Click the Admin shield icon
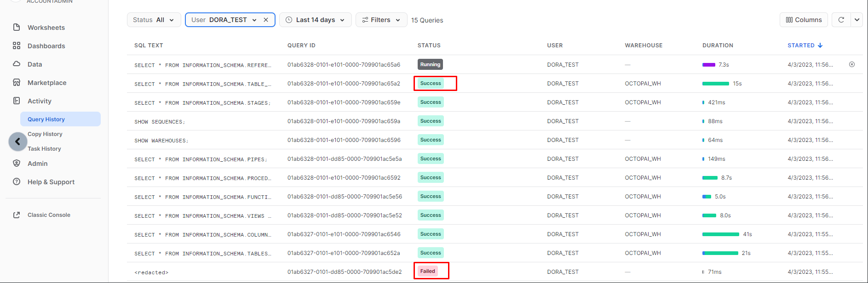Viewport: 868px width, 283px height. click(x=17, y=164)
